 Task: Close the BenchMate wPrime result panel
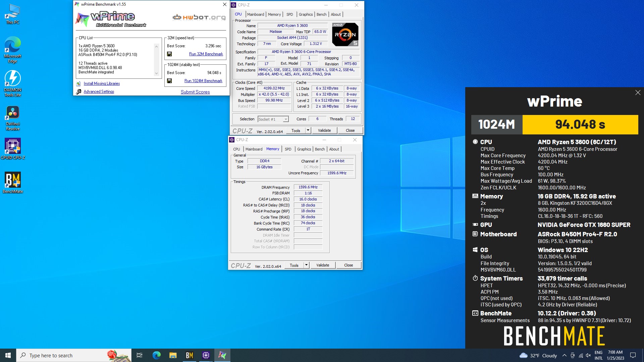pyautogui.click(x=638, y=93)
